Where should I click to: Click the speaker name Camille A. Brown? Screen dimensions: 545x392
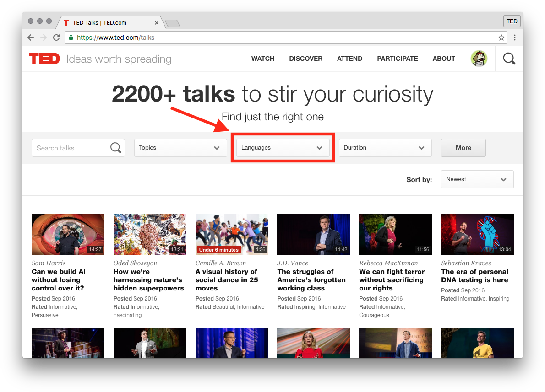click(221, 263)
